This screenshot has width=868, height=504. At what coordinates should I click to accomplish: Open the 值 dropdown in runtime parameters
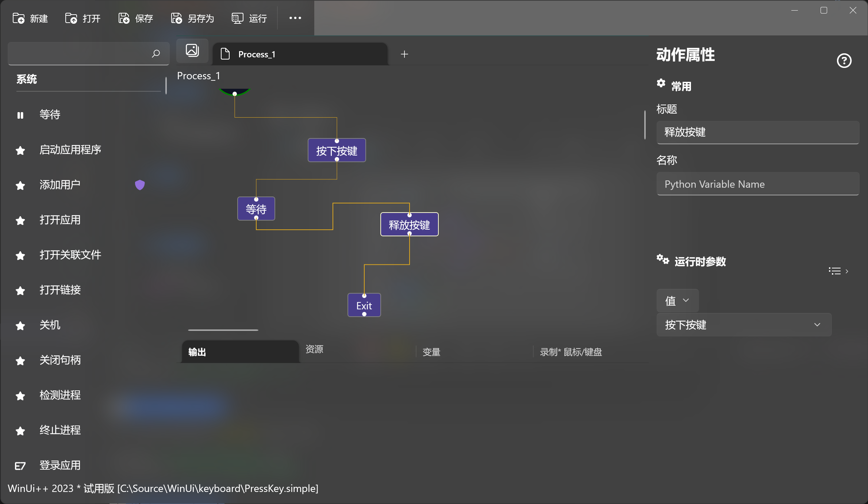(677, 300)
